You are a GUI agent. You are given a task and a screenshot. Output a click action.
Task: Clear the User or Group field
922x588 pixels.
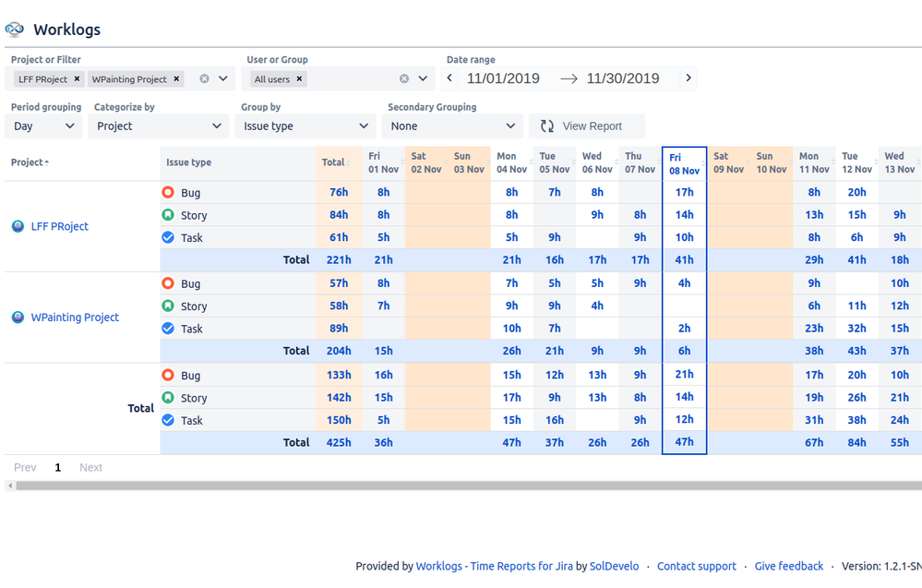404,78
